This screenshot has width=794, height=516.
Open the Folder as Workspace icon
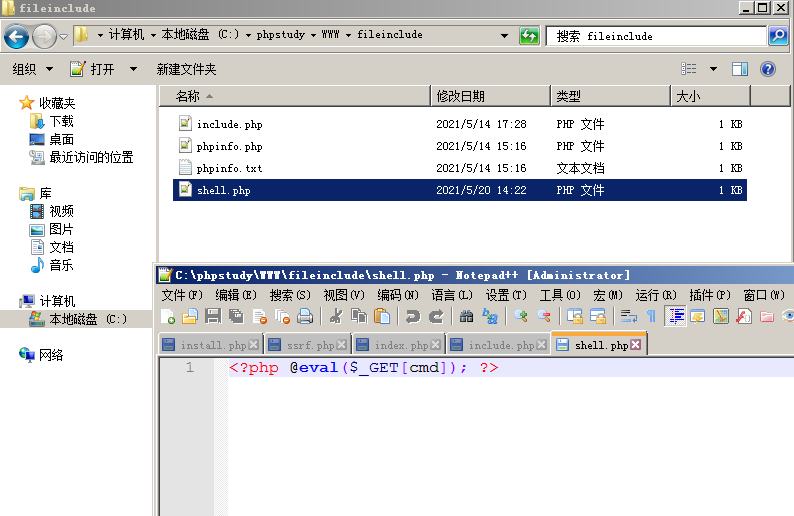pos(767,316)
